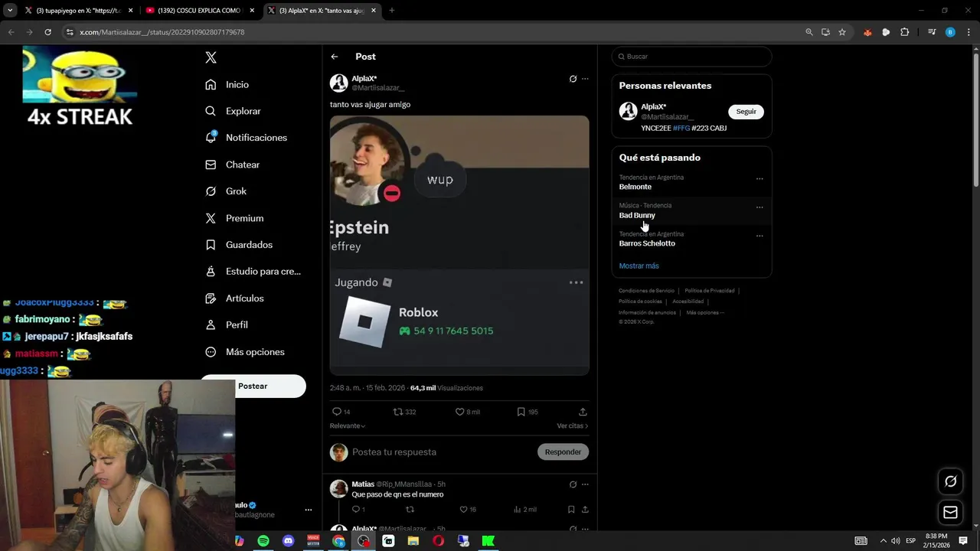Open the Chrome three-dot menu
The height and width of the screenshot is (551, 980).
coord(968,32)
